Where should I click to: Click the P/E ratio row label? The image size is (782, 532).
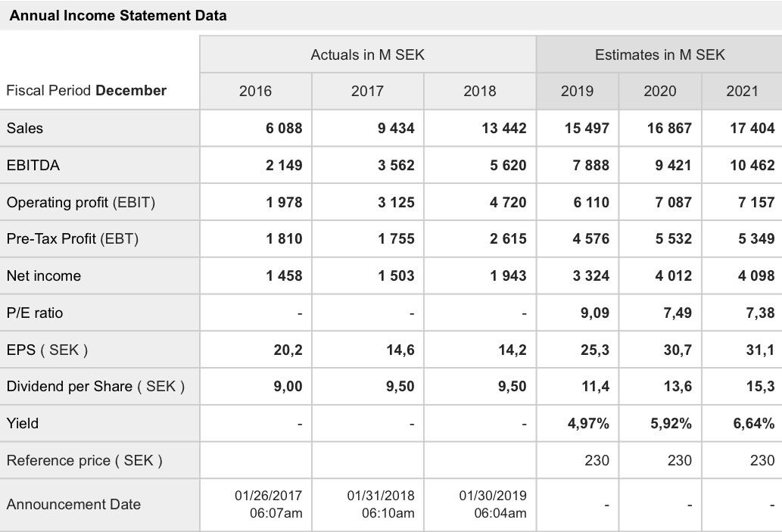[35, 313]
